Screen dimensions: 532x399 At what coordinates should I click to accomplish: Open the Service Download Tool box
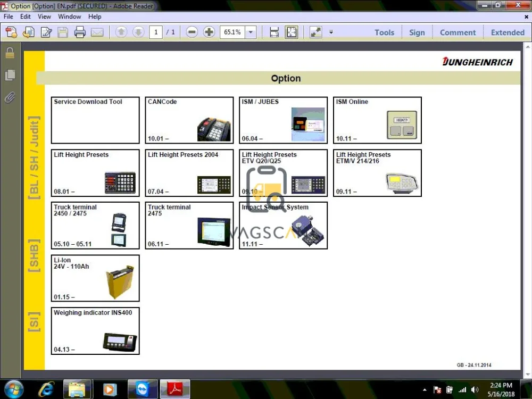(95, 120)
